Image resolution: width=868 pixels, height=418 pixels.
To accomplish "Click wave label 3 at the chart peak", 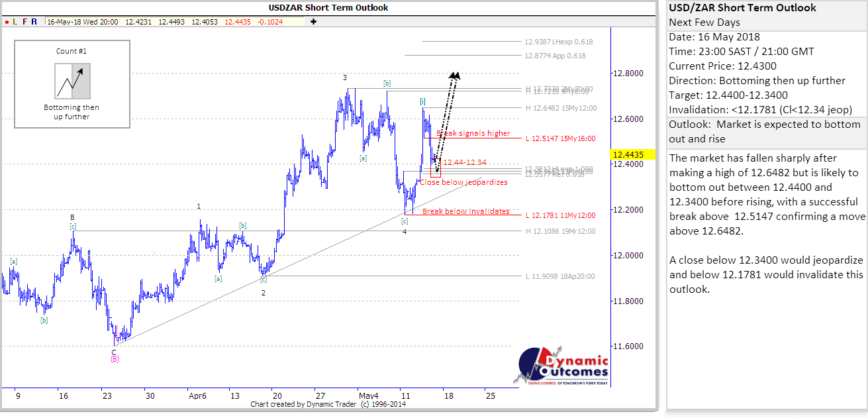I will (x=345, y=78).
